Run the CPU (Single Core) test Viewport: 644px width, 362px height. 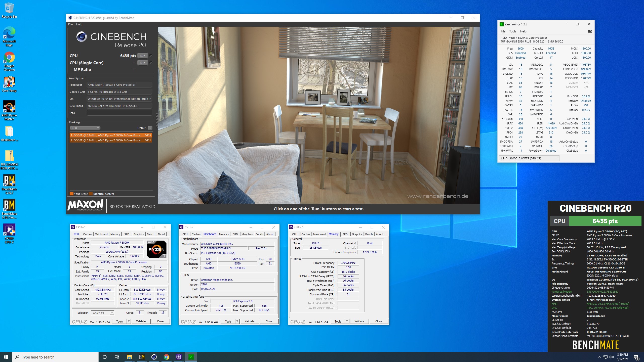(143, 63)
